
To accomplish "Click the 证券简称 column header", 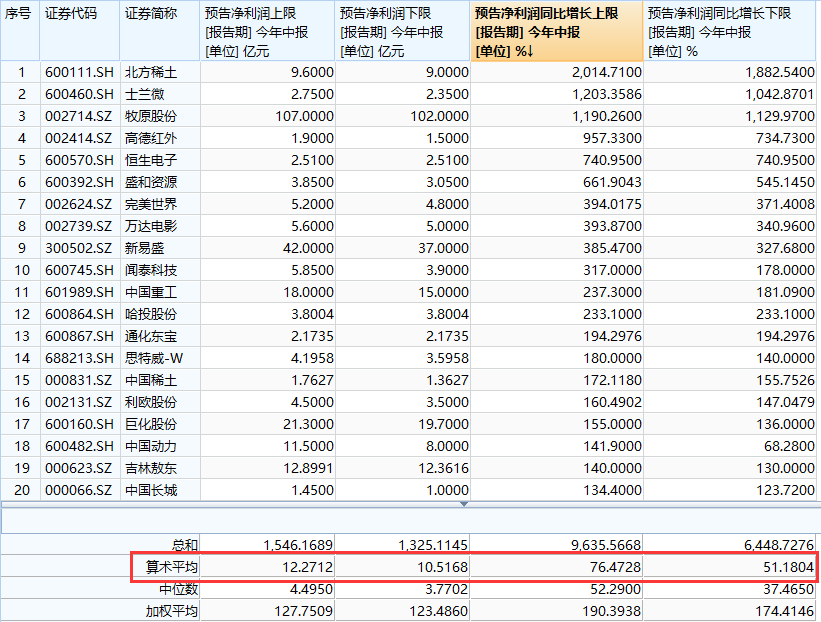I will pos(159,14).
